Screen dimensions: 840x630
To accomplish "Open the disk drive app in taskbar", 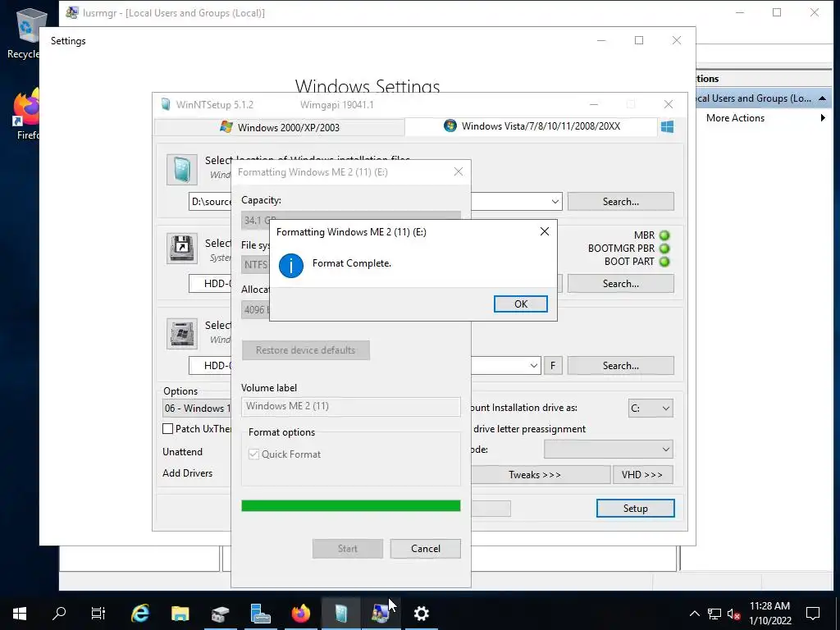I will (x=220, y=614).
